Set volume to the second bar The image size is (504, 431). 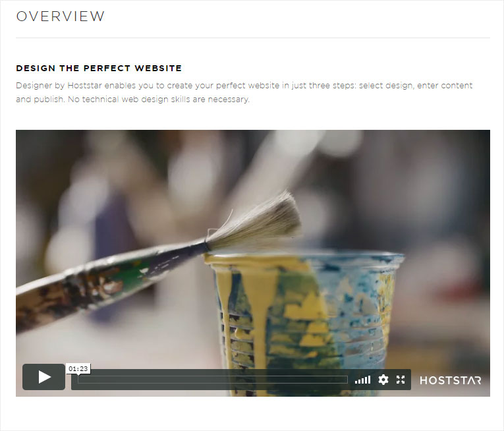click(x=359, y=382)
